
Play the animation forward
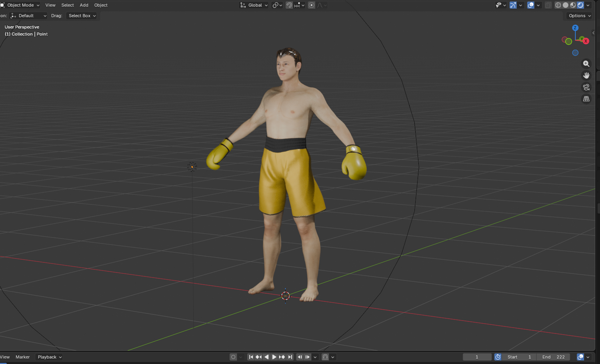274,357
